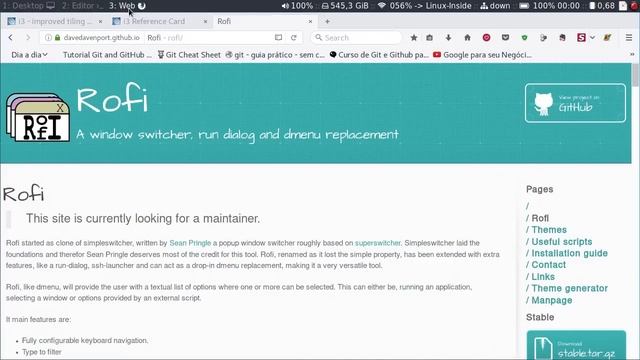Open the Pocket icon

pyautogui.click(x=505, y=38)
